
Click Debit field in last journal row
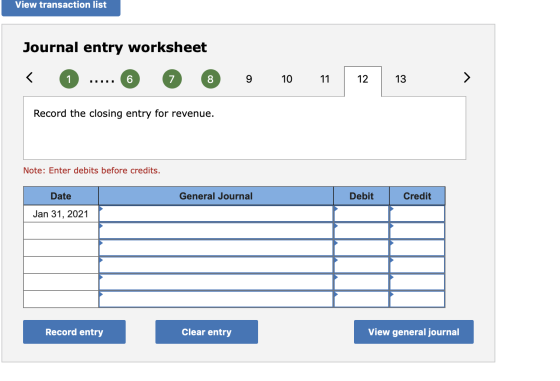361,299
